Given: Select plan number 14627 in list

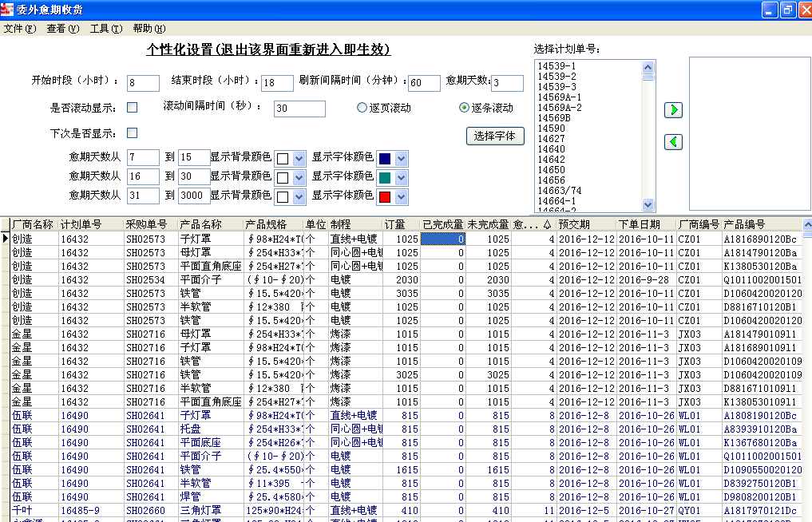Looking at the screenshot, I should 551,138.
